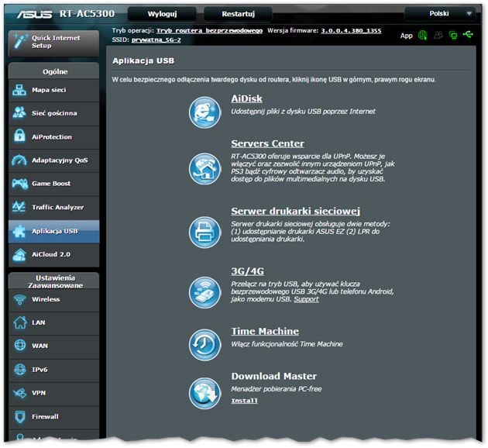Image resolution: width=488 pixels, height=448 pixels.
Task: Click the AiProtection padlock icon
Action: click(x=19, y=136)
